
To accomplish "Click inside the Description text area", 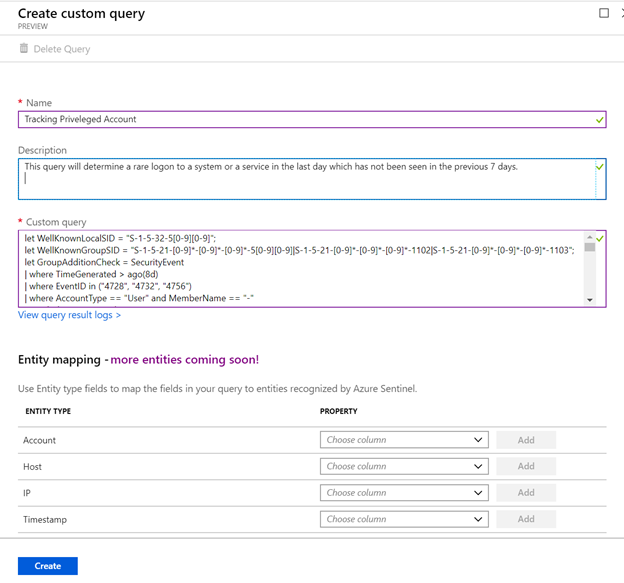I will tap(300, 178).
